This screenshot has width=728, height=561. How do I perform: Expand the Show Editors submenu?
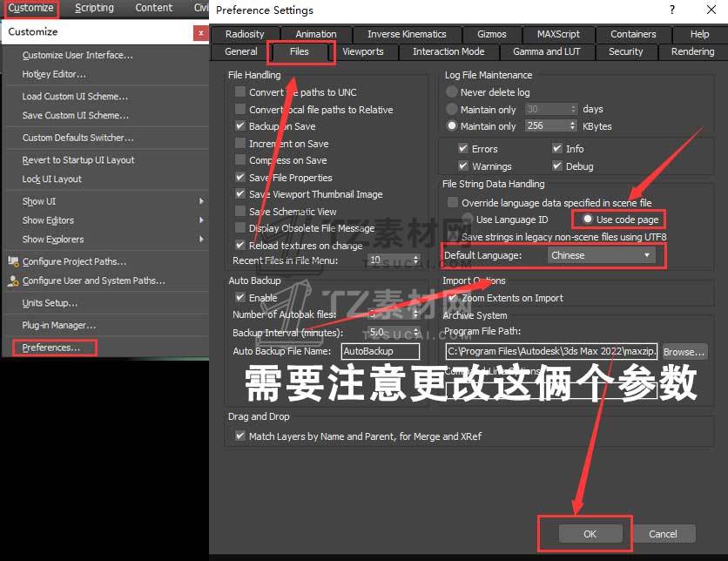[x=201, y=220]
